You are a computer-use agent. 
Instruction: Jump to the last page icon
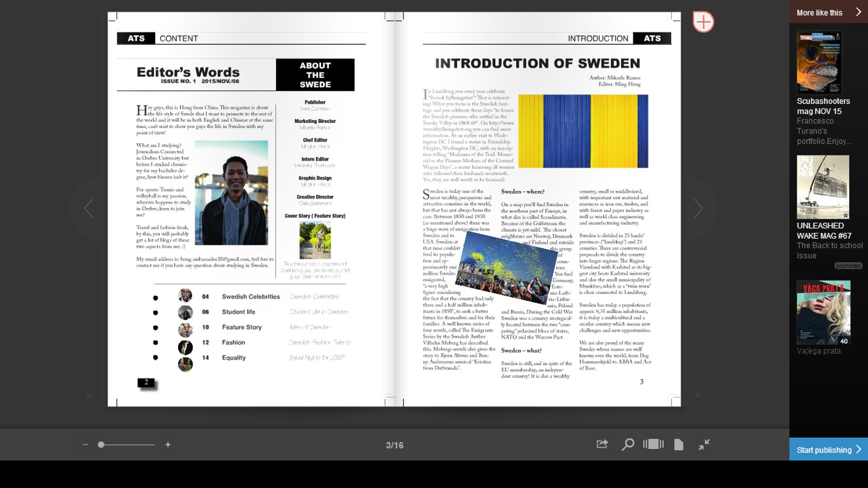pos(698,395)
